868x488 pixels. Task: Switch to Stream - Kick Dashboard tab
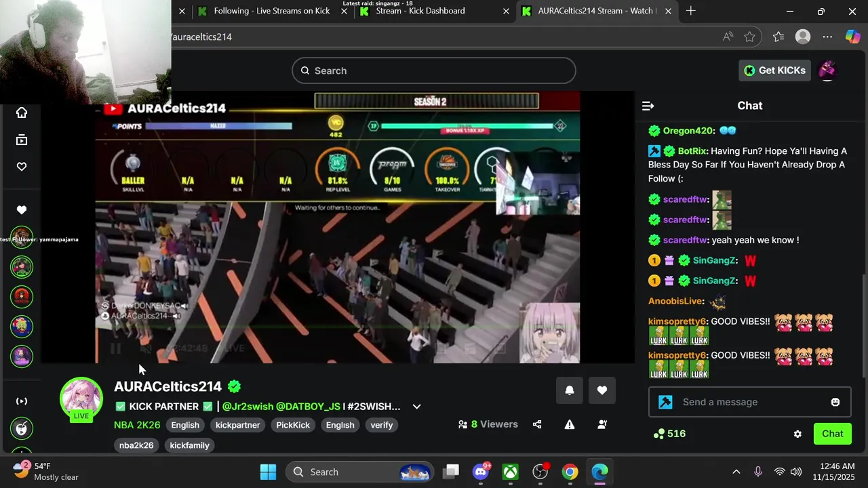pyautogui.click(x=420, y=11)
